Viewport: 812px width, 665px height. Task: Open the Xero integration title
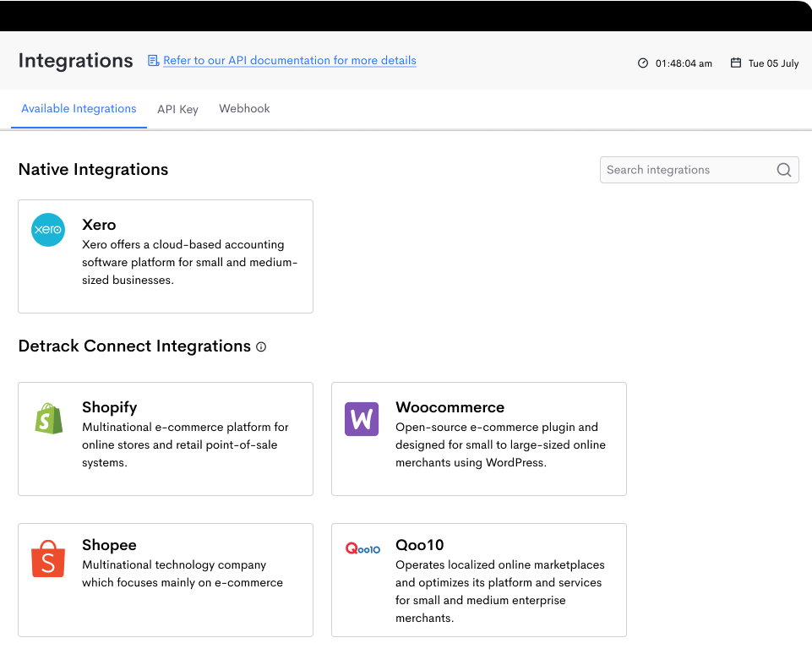[99, 225]
